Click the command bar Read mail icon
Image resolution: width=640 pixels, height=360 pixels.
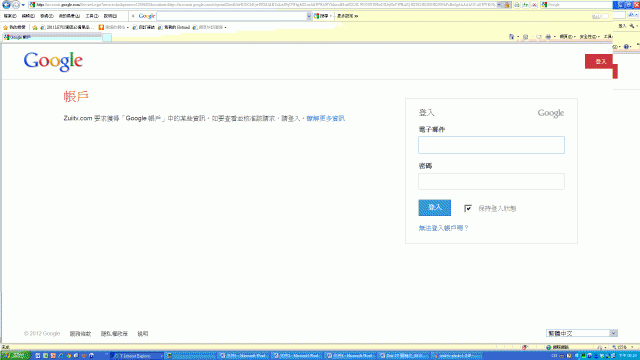click(539, 37)
